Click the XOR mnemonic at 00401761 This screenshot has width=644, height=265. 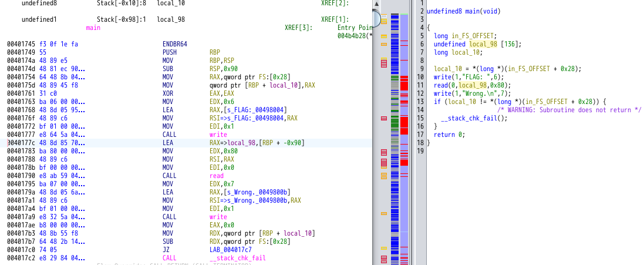(168, 93)
